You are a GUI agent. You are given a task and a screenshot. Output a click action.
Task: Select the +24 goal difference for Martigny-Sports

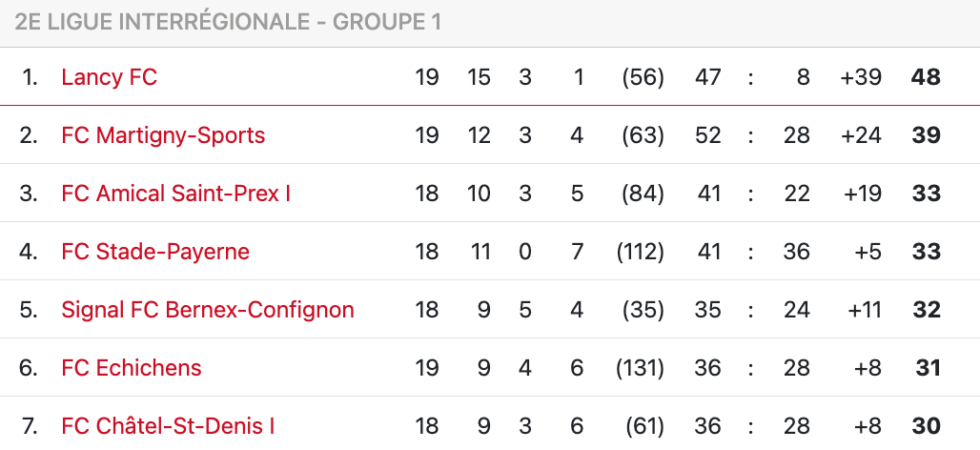click(x=861, y=135)
